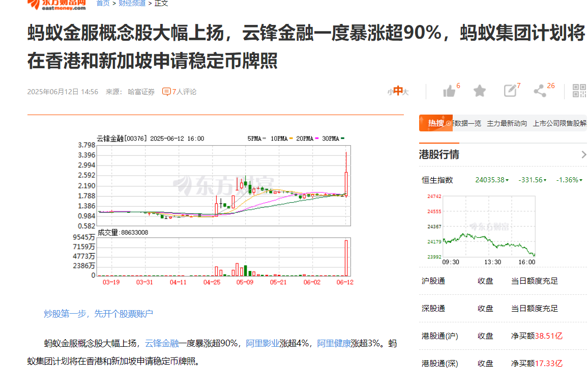Screen dimensions: 588x386
Task: Select large font size 大
Action: pyautogui.click(x=406, y=92)
